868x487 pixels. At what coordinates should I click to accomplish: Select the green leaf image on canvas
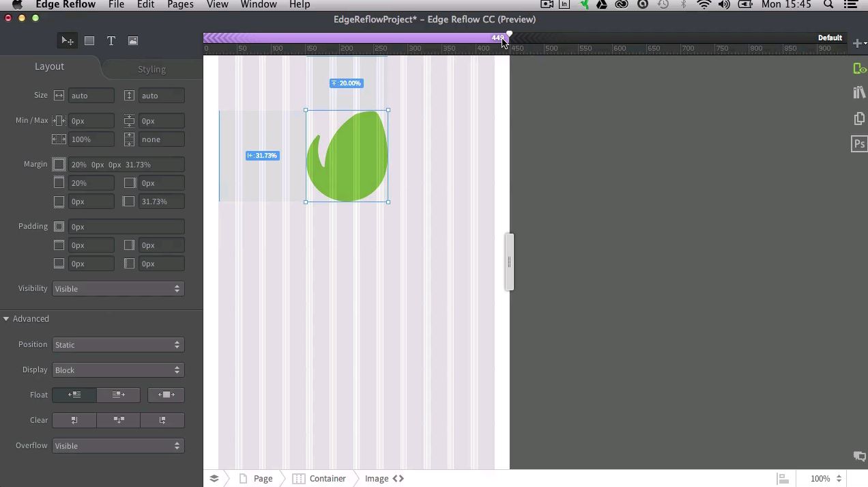[347, 156]
